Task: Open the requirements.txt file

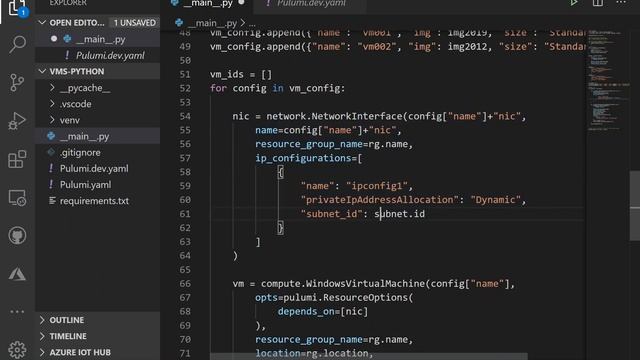Action: pyautogui.click(x=94, y=201)
